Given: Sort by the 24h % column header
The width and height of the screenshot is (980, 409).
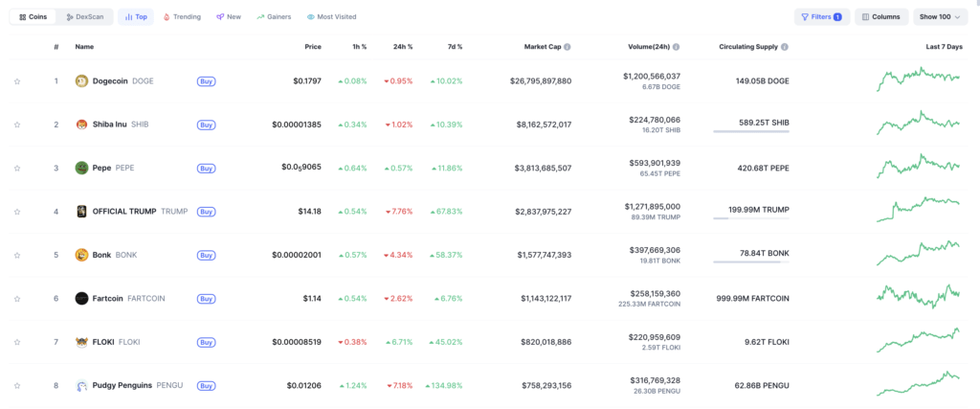Looking at the screenshot, I should tap(403, 47).
